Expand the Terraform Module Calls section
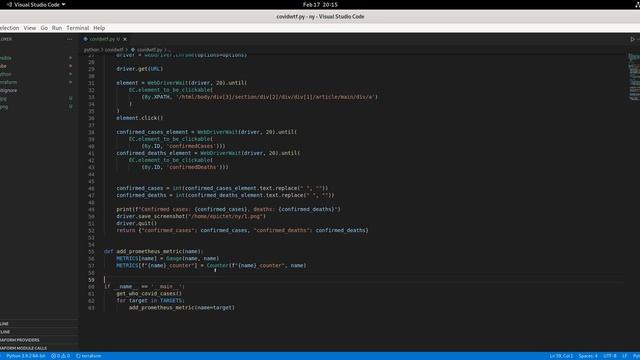This screenshot has width=640, height=360. (39, 348)
